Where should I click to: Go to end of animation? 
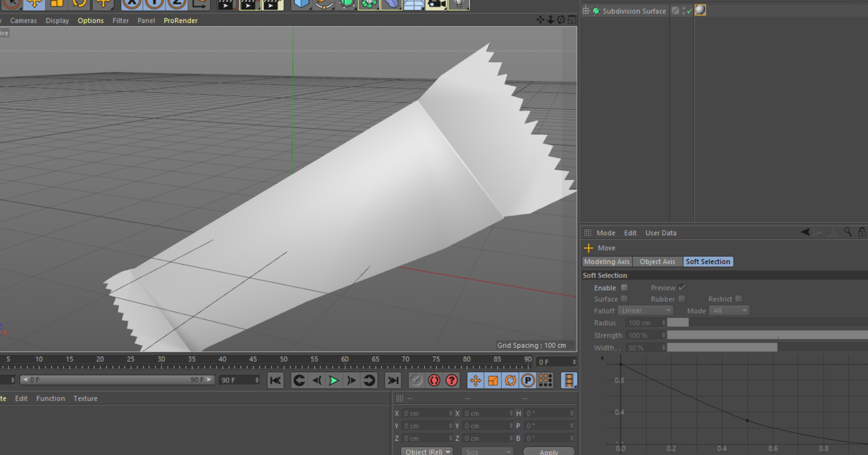click(x=393, y=381)
